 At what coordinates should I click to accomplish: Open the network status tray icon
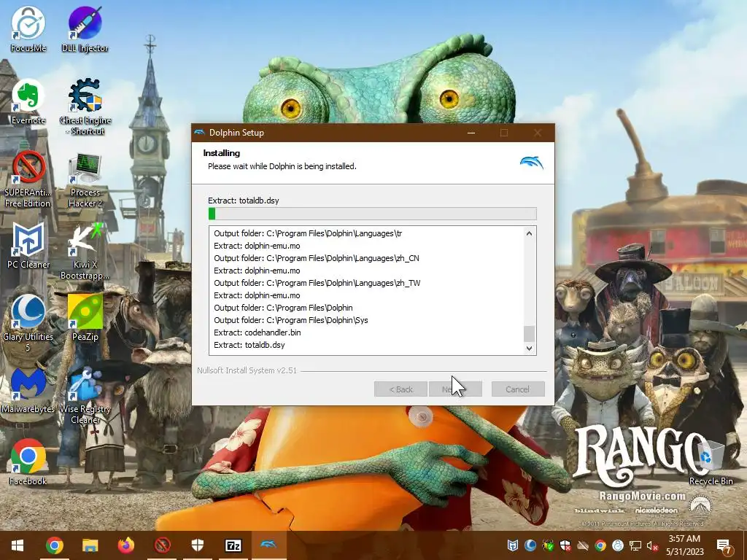coord(635,545)
